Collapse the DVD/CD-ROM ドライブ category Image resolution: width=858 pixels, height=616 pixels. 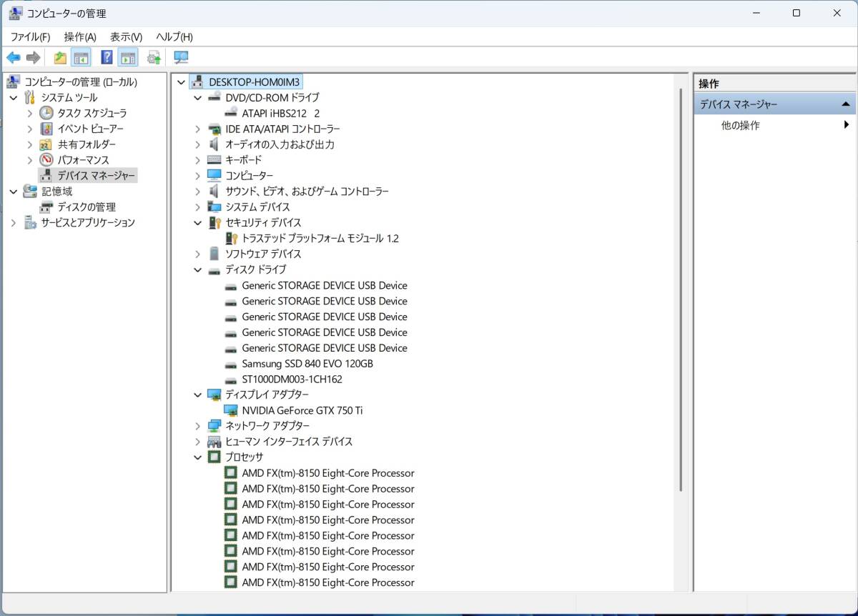tap(198, 98)
